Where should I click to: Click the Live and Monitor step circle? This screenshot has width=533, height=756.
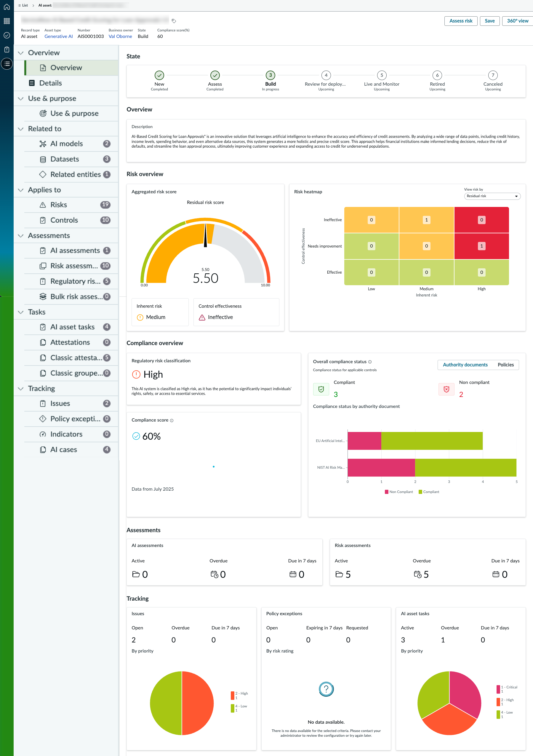click(x=382, y=75)
